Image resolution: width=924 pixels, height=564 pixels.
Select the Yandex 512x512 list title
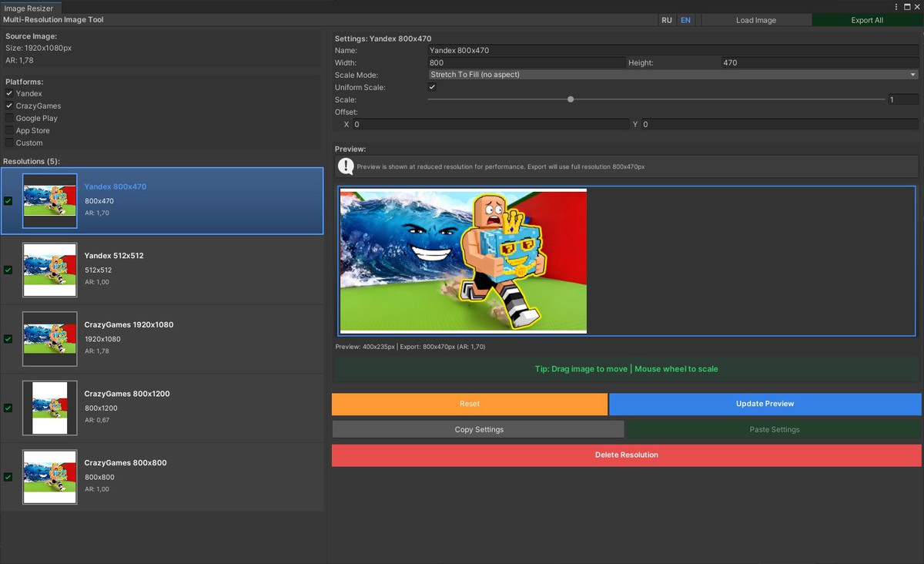click(114, 255)
